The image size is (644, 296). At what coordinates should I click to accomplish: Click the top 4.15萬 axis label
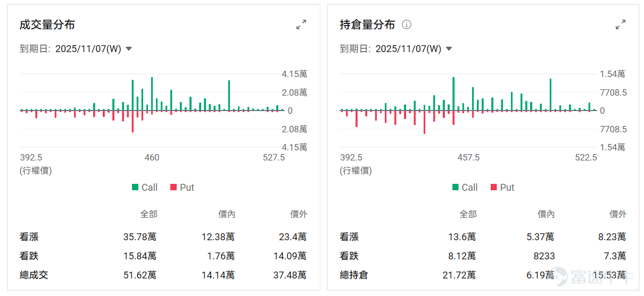[294, 74]
